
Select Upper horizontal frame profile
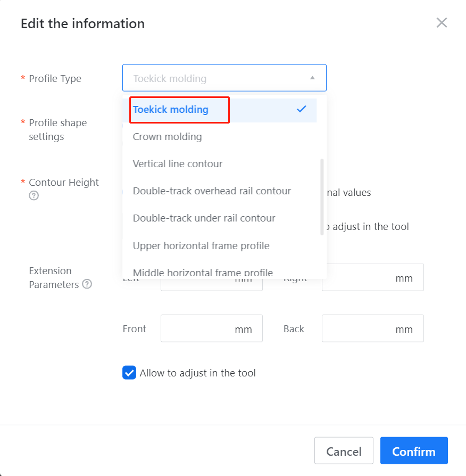pyautogui.click(x=201, y=245)
